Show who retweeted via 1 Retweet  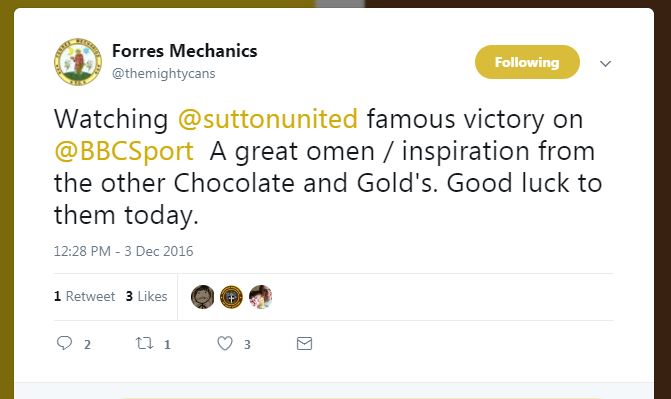pyautogui.click(x=85, y=296)
